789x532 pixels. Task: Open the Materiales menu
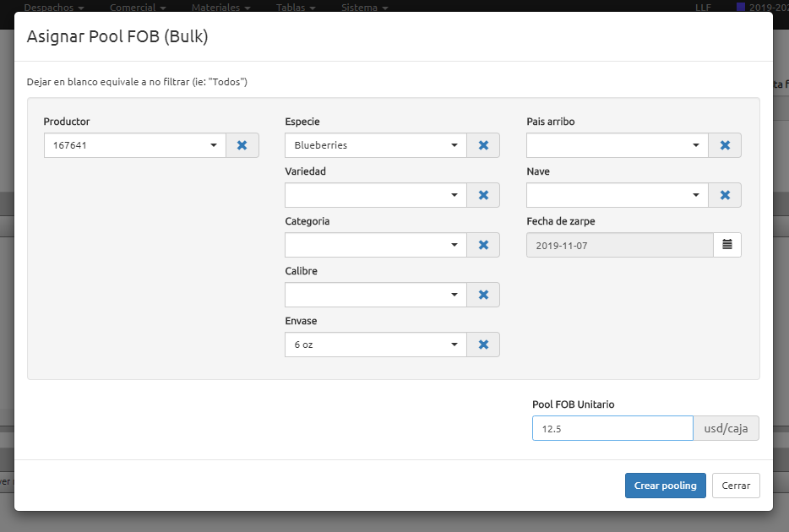pyautogui.click(x=221, y=8)
